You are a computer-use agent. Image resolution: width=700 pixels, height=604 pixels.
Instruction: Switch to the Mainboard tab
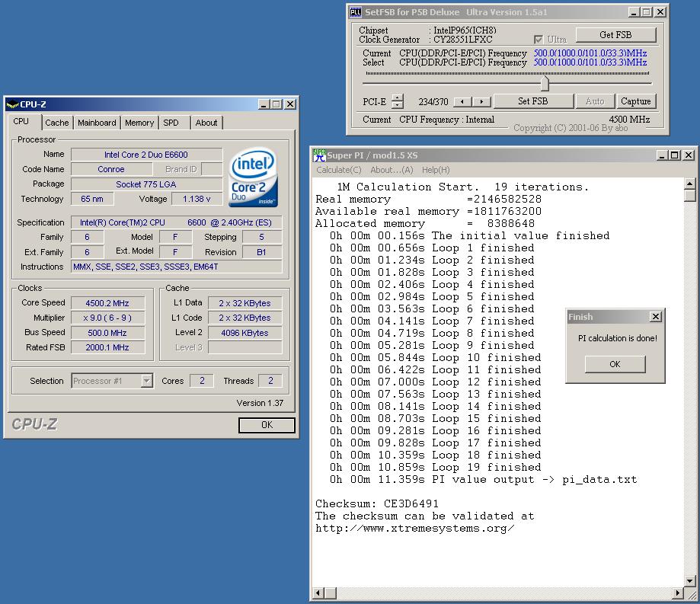(97, 123)
